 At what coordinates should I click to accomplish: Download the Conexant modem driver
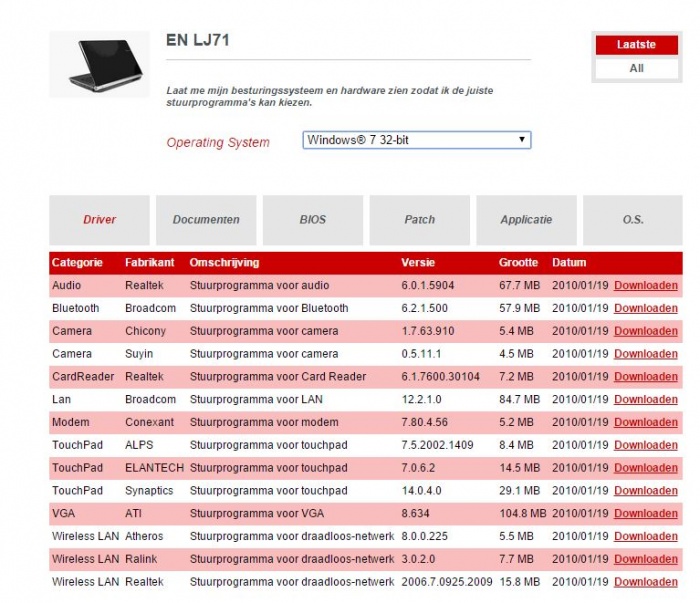(646, 422)
